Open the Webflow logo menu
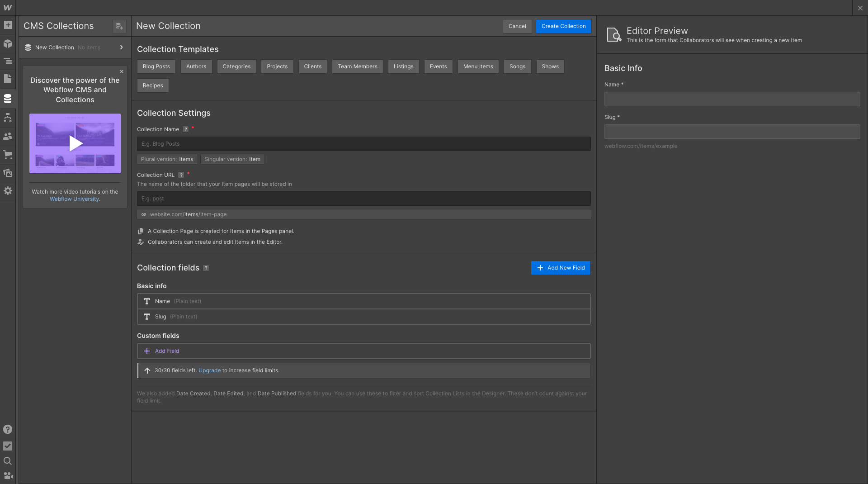The width and height of the screenshot is (868, 484). (8, 8)
